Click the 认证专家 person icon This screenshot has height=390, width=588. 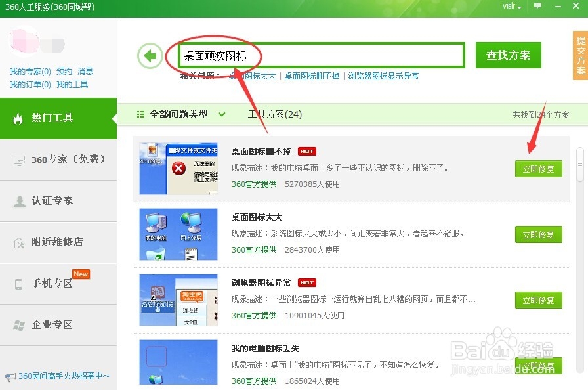(x=20, y=200)
